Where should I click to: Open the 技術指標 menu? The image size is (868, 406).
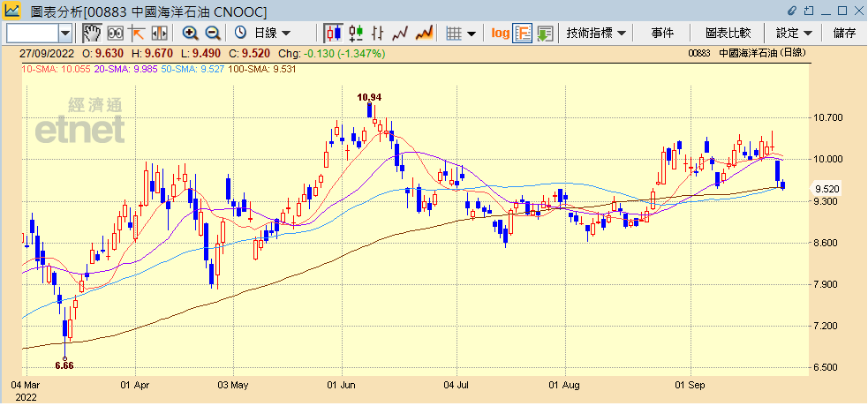coord(596,33)
